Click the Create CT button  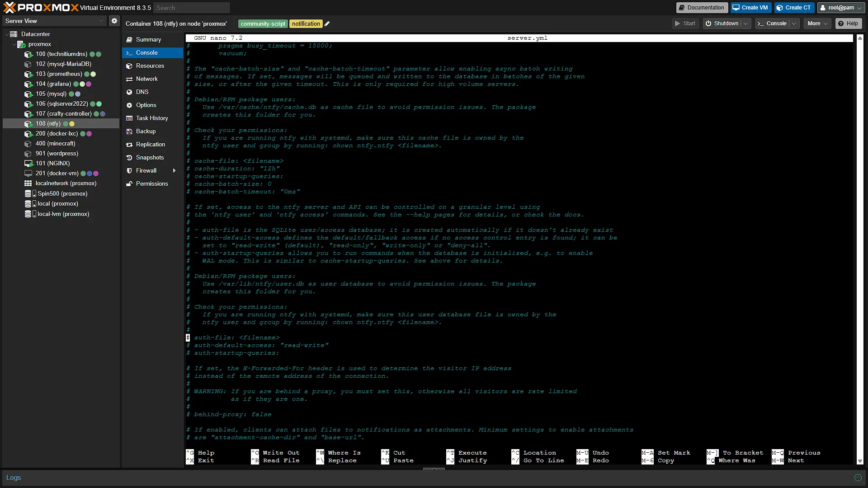[x=794, y=8]
